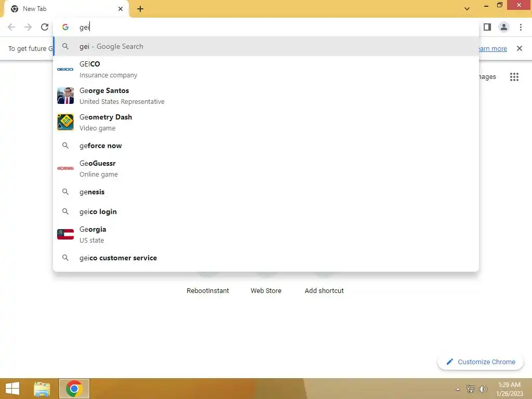Select the Georgia US state suggestion
The width and height of the screenshot is (532, 399).
click(266, 234)
